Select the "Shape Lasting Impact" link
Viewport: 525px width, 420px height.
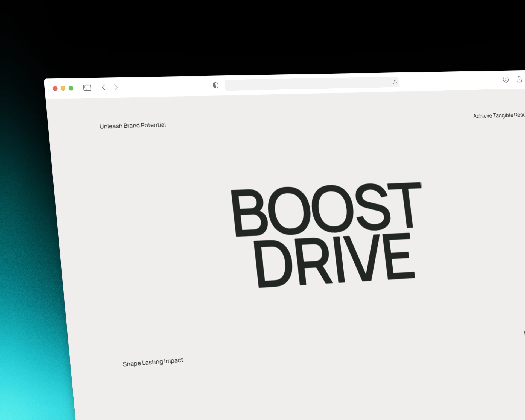coord(153,362)
